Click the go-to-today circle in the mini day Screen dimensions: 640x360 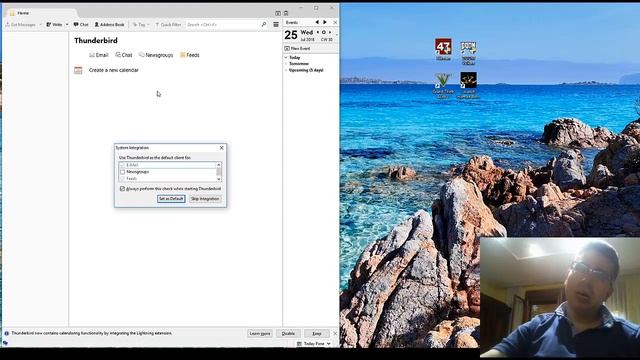(x=324, y=32)
